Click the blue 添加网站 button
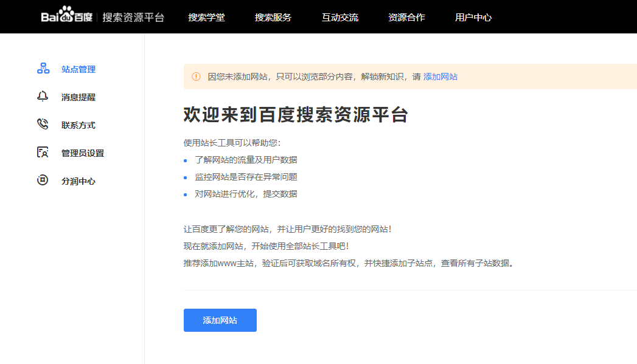This screenshot has height=364, width=637. tap(220, 320)
